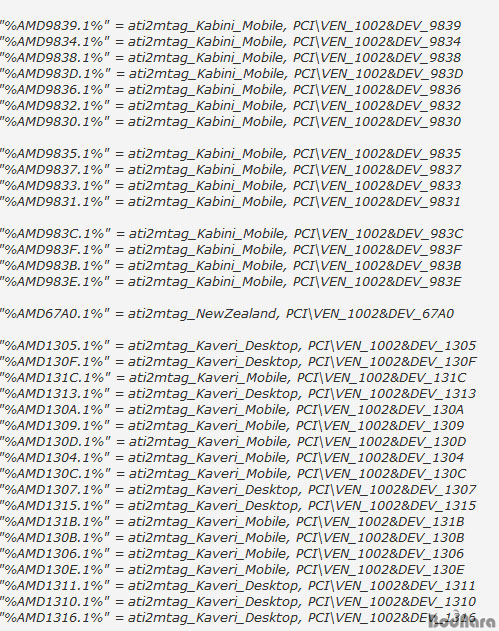Select the line ending with DEV_9830

coord(230,122)
